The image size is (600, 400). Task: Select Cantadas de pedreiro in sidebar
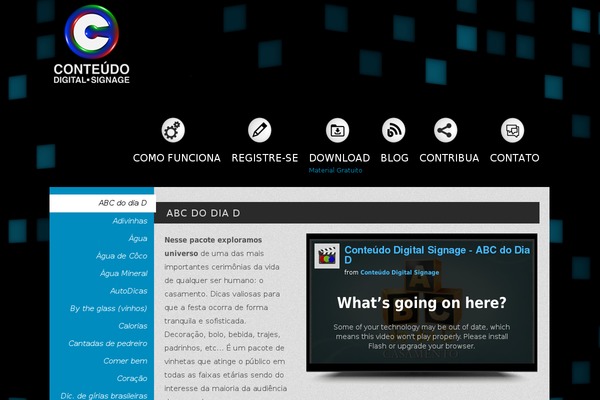[x=108, y=343]
